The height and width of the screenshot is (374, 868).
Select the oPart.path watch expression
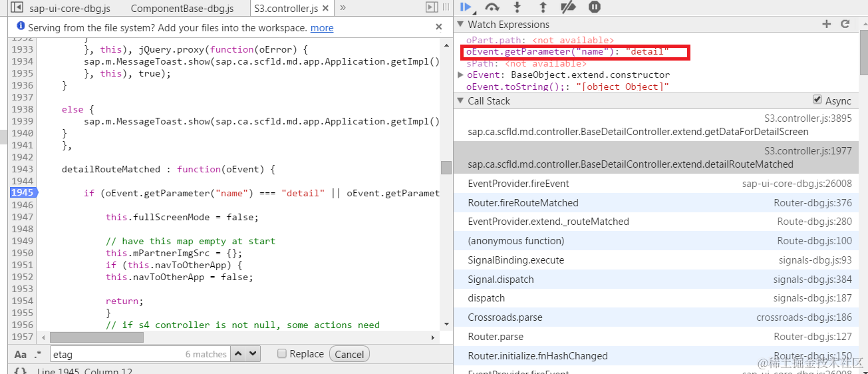pyautogui.click(x=540, y=41)
